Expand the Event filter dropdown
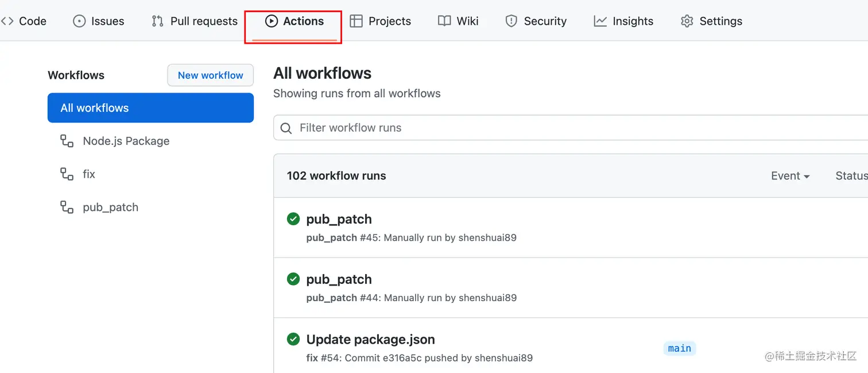 coord(790,176)
